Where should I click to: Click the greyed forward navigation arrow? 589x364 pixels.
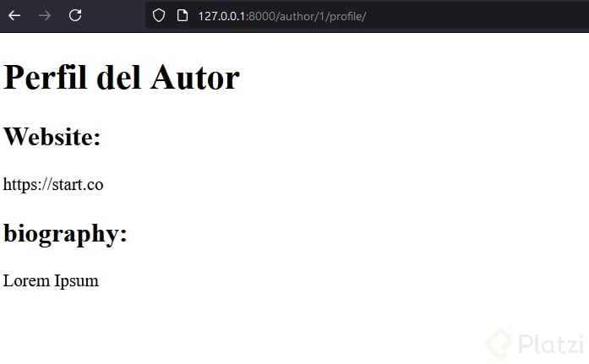(45, 16)
